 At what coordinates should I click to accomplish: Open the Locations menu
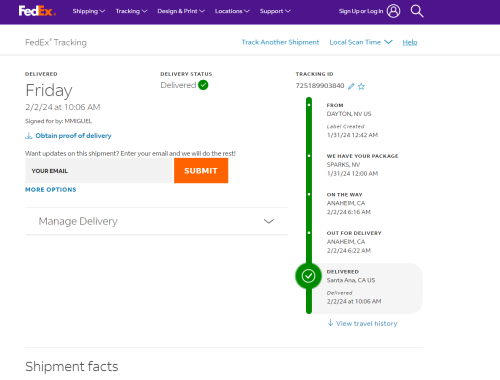(232, 11)
